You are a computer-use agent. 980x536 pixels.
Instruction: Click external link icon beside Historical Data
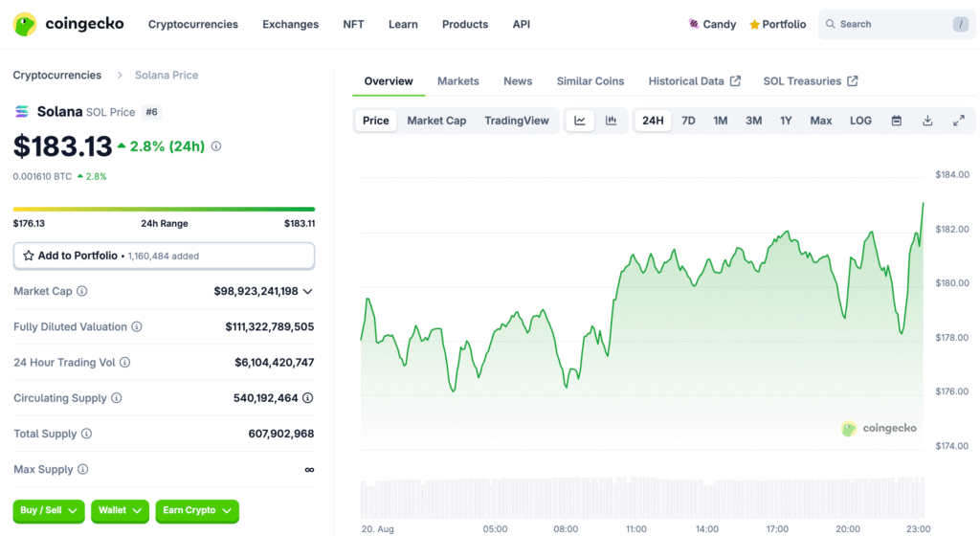tap(736, 81)
